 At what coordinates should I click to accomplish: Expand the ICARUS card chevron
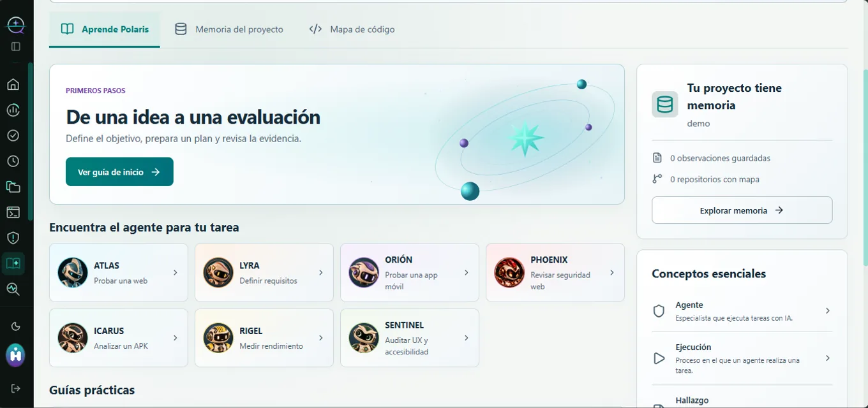point(176,338)
